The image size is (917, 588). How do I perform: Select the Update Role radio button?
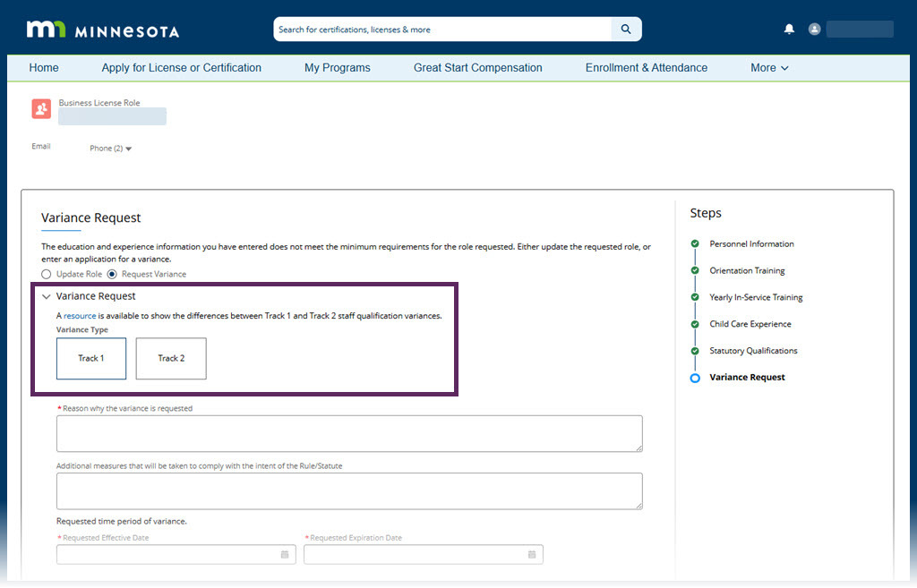47,274
